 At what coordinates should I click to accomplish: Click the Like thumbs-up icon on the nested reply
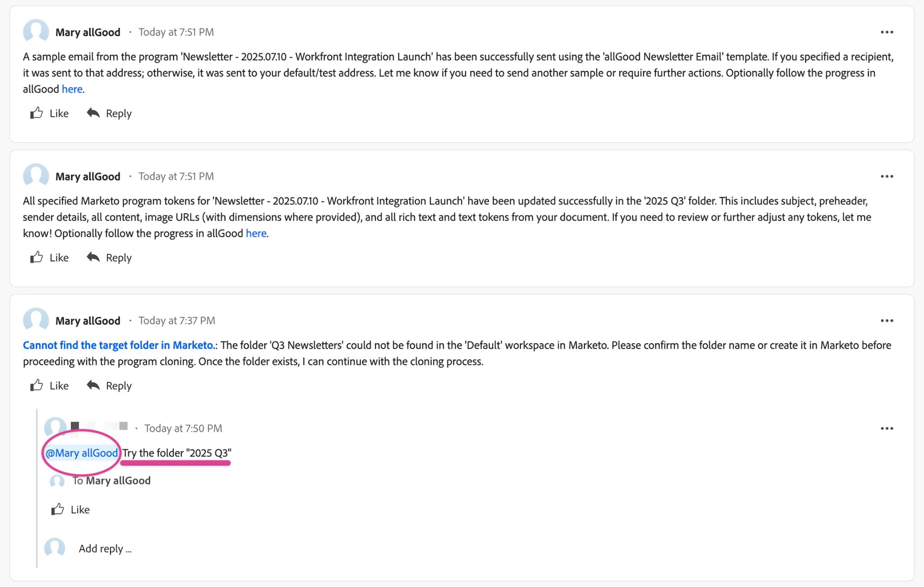[58, 509]
